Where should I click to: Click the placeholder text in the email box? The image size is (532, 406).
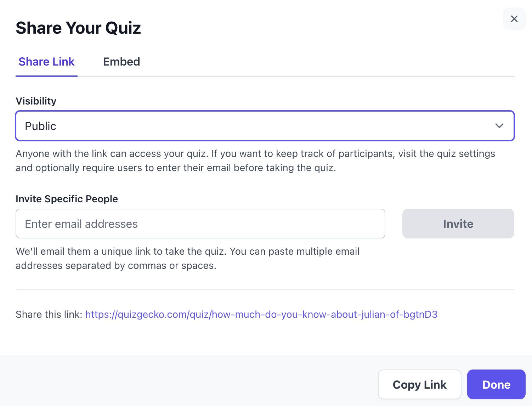click(81, 224)
